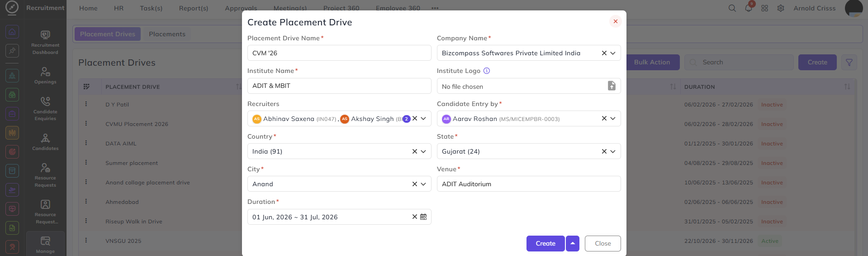Open the apps grid icon
The height and width of the screenshot is (256, 868).
764,8
